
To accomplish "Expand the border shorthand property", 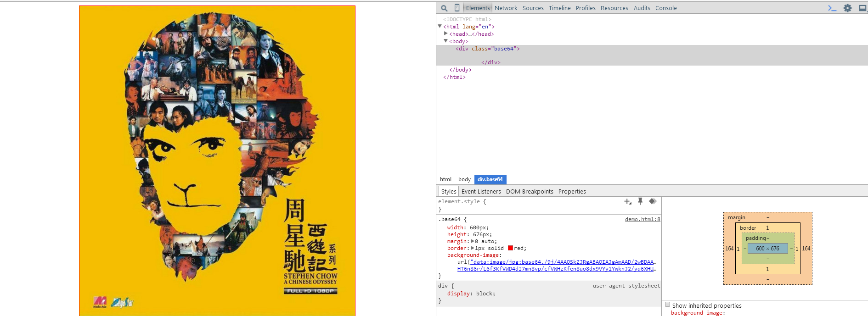I will pos(472,248).
